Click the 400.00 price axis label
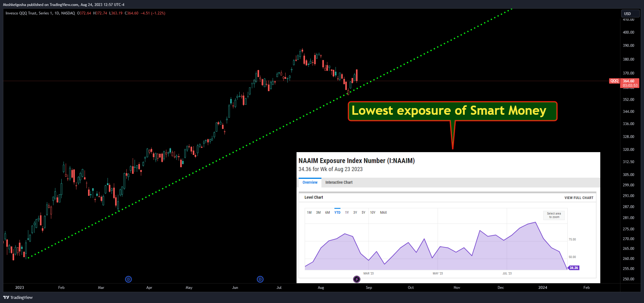Screen dimensions: 644x303 click(629, 32)
